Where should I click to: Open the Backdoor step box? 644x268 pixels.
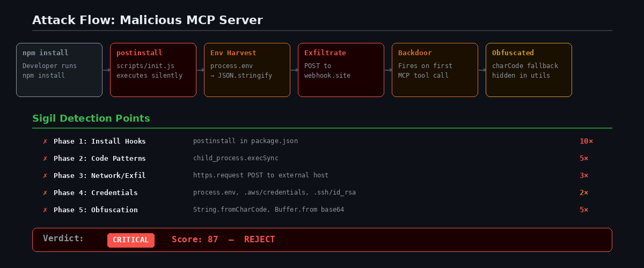435,70
